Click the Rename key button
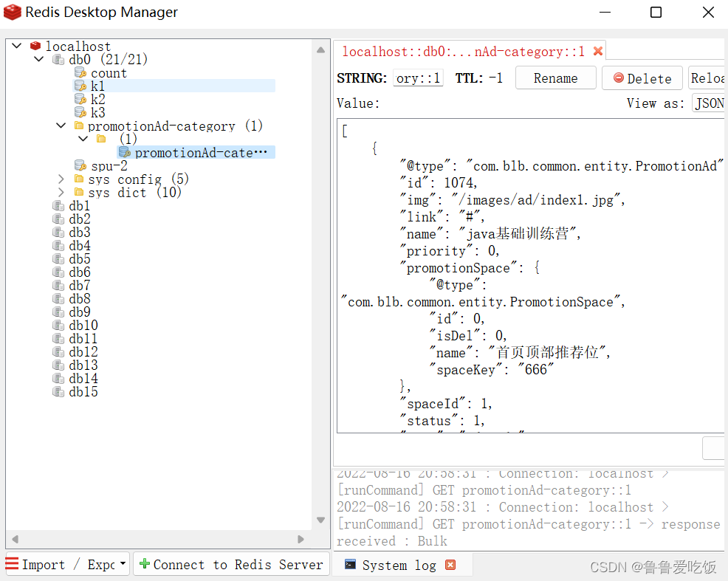Viewport: 728px width, 581px height. click(x=556, y=78)
